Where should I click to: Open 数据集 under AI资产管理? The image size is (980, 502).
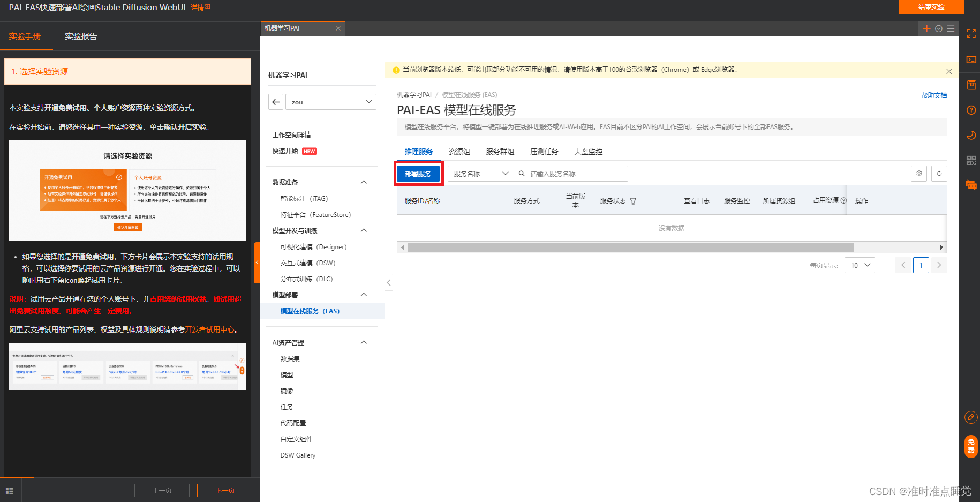290,358
